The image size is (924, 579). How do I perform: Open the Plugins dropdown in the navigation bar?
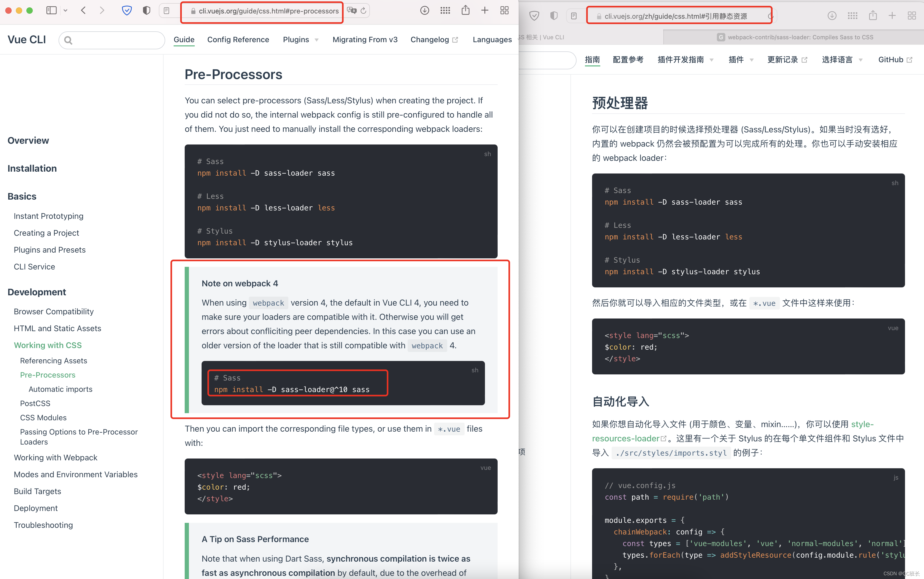pos(300,40)
